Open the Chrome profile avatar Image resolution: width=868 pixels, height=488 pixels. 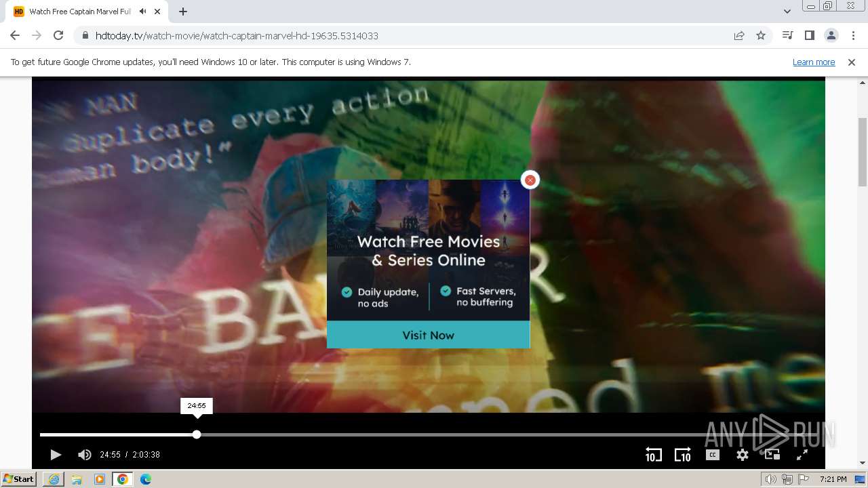[x=831, y=35]
